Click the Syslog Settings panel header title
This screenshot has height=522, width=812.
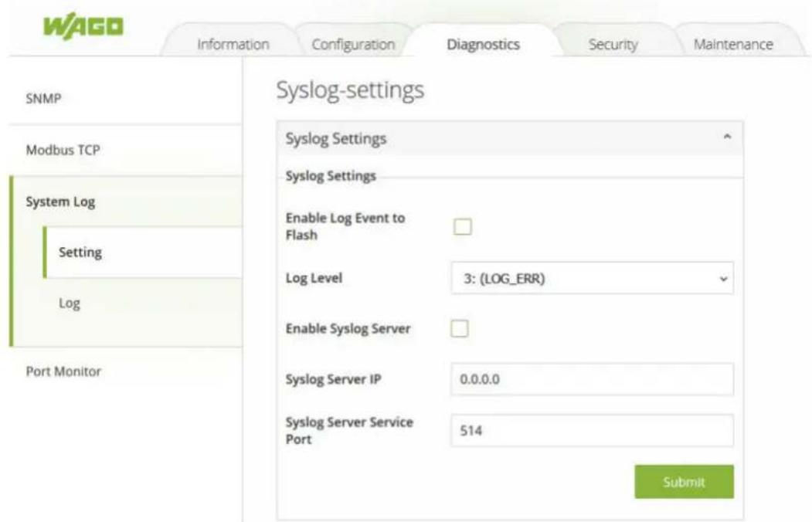pyautogui.click(x=336, y=139)
